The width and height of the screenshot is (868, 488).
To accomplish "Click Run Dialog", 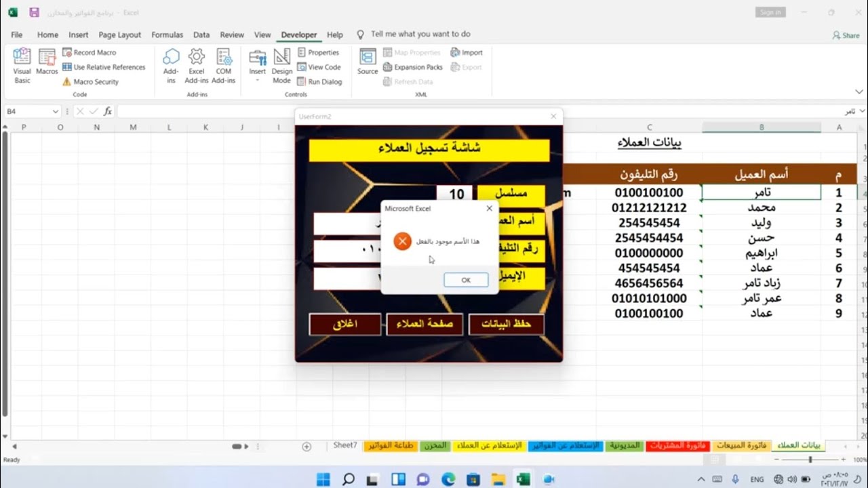I will point(319,82).
